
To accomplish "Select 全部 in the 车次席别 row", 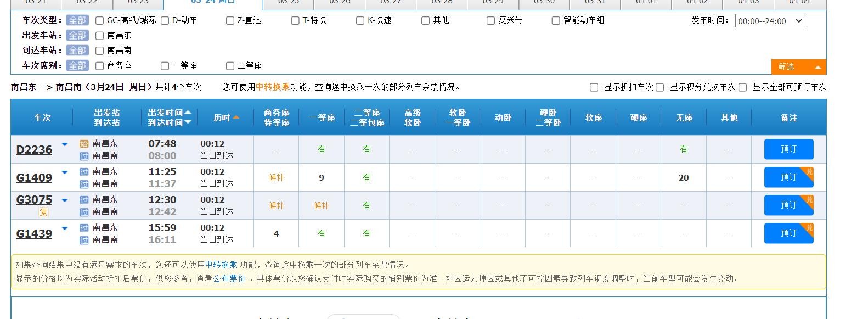I will 77,65.
